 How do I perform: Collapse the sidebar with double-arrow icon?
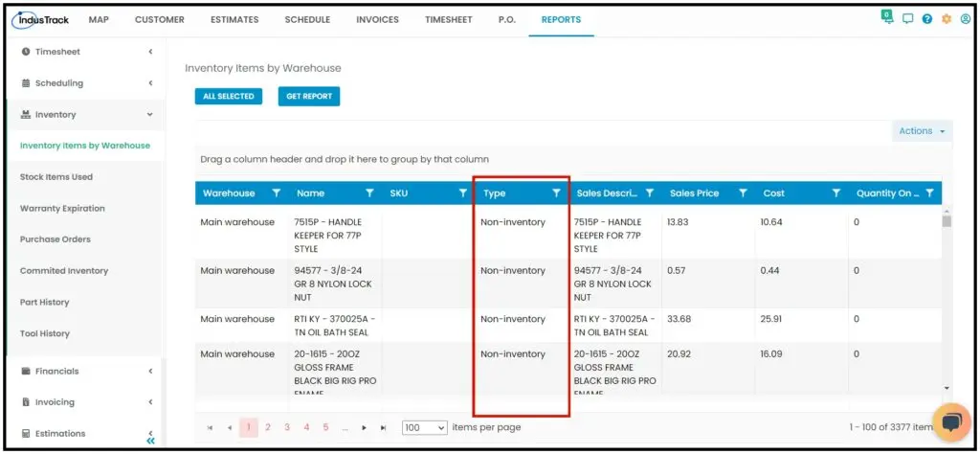150,441
